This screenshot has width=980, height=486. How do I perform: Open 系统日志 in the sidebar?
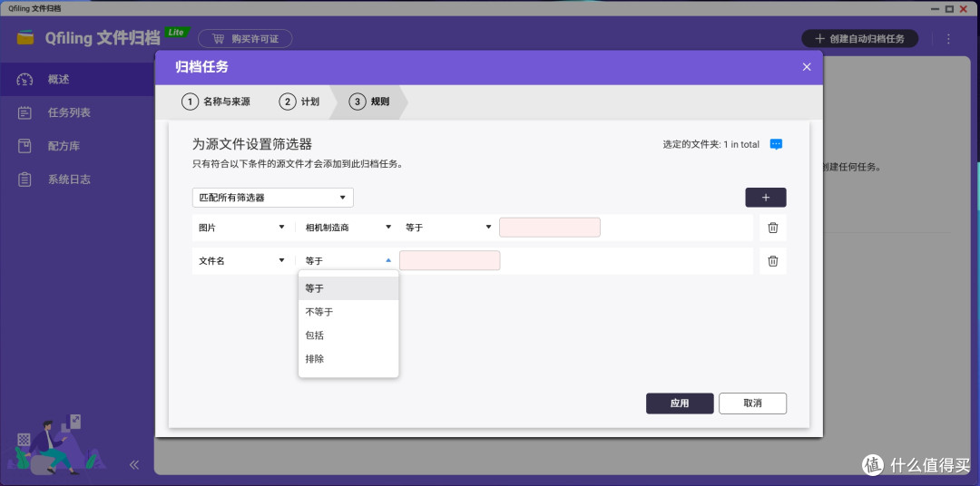click(77, 180)
